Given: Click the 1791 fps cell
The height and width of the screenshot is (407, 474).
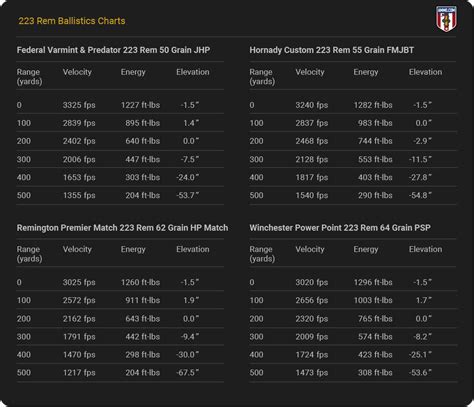Looking at the screenshot, I should pos(79,337).
